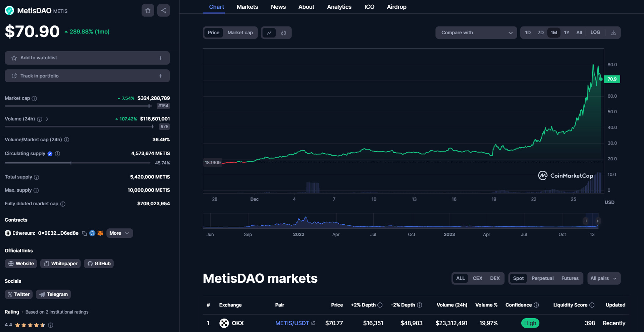644x332 pixels.
Task: Set chart range to 1D
Action: pos(528,33)
